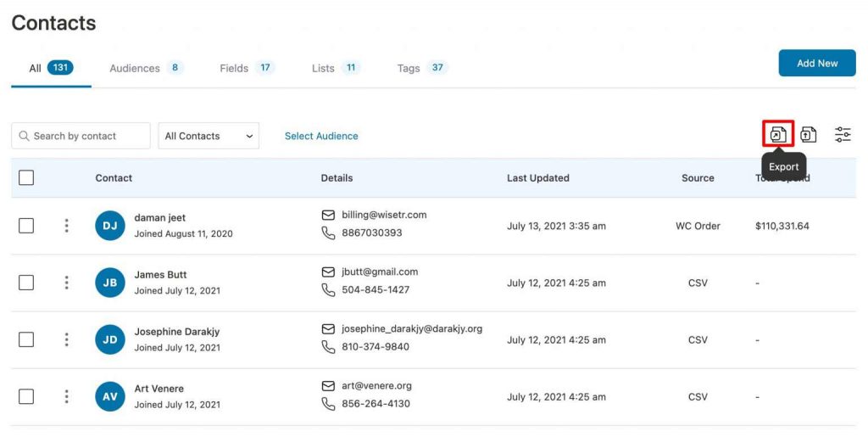Open the Josephine Darakjy contact name
This screenshot has height=437, width=868.
(177, 332)
